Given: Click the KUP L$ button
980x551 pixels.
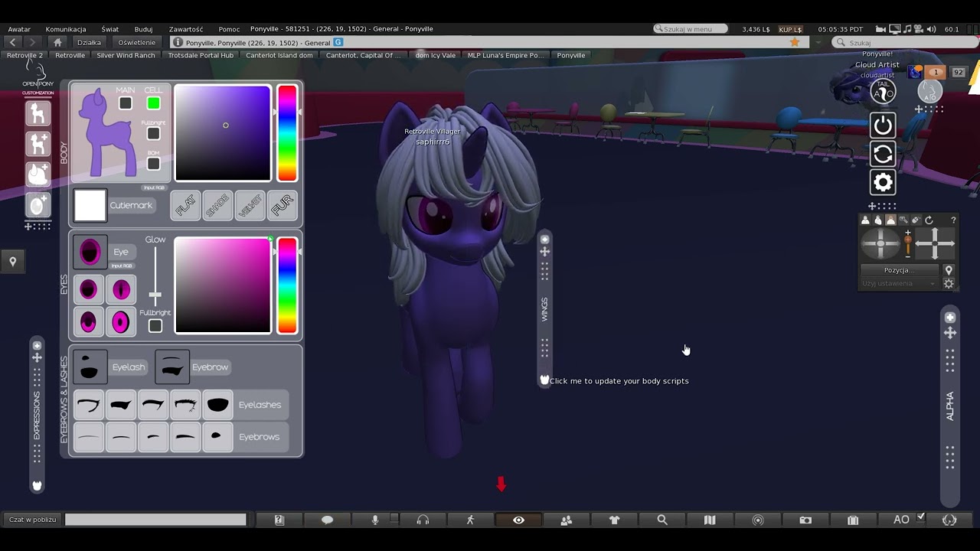Looking at the screenshot, I should 790,29.
